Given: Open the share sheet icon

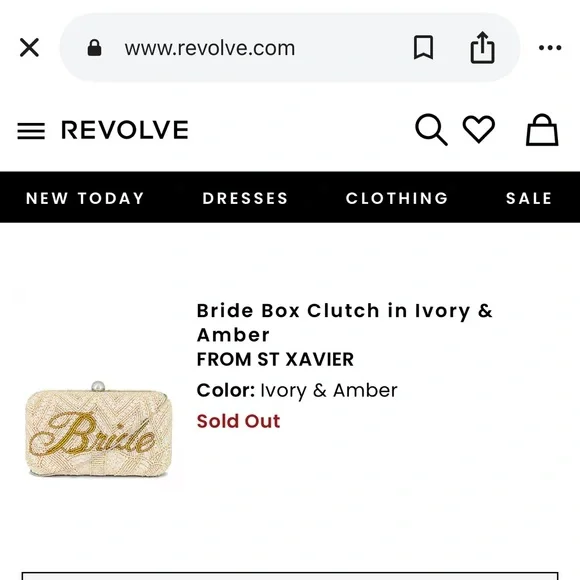Looking at the screenshot, I should pos(482,48).
